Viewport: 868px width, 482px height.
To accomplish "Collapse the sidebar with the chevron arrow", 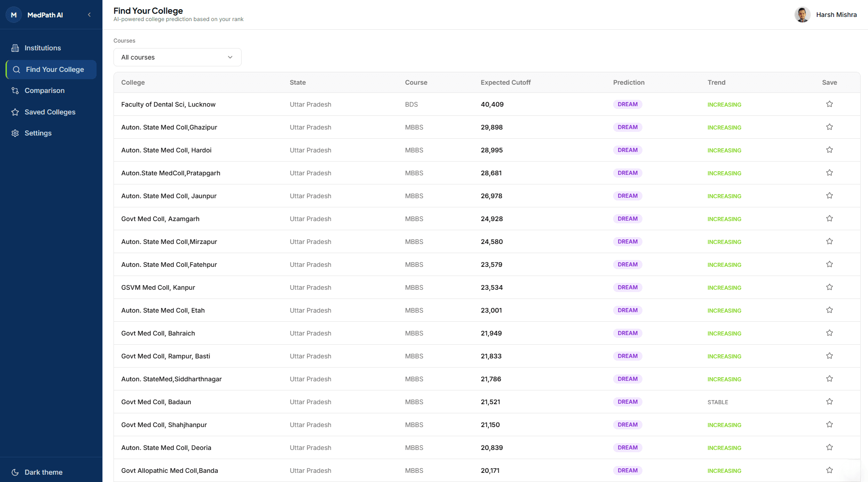I will coord(89,15).
